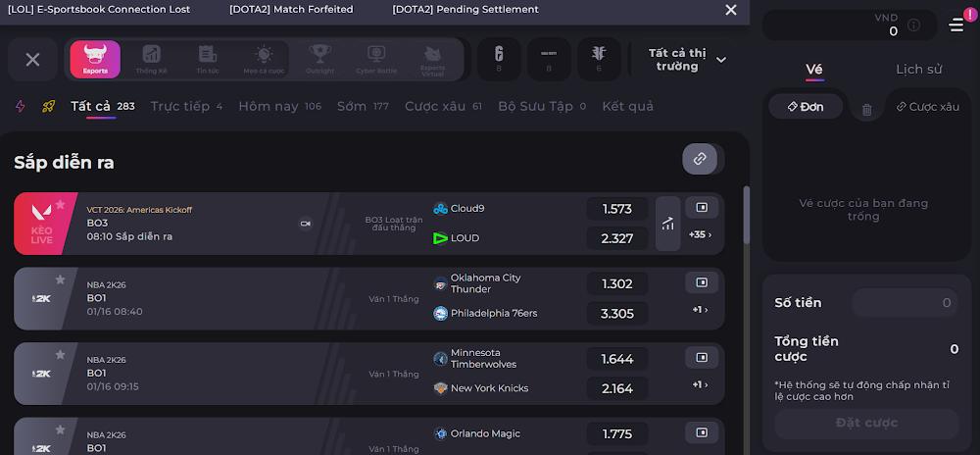Open the Kết quả tab
980x455 pixels.
click(627, 106)
